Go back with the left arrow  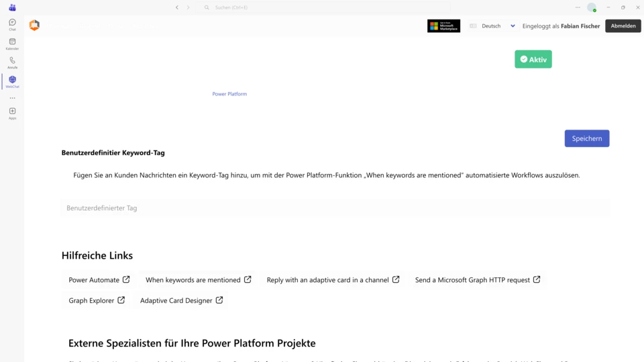pyautogui.click(x=177, y=7)
